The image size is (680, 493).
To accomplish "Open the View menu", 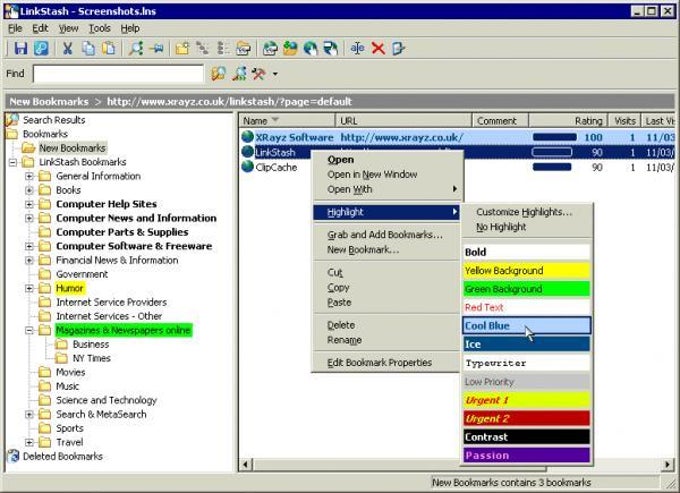I will pyautogui.click(x=69, y=28).
